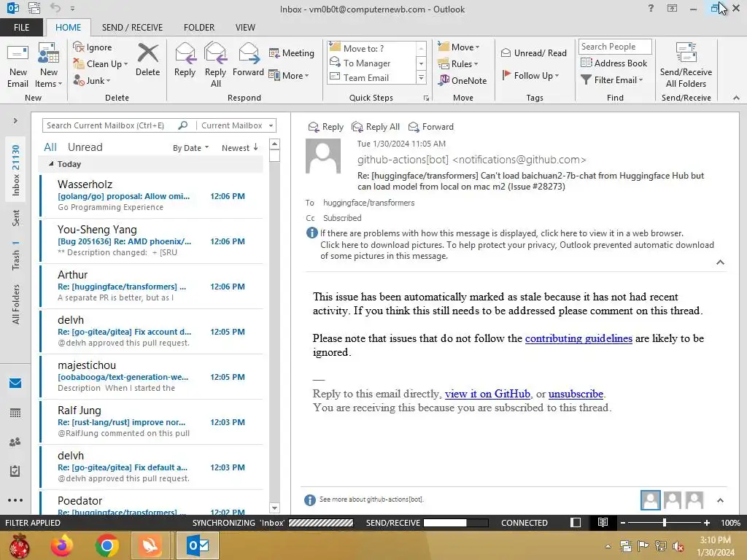Click the ribbon Forward button
This screenshot has width=747, height=560.
pyautogui.click(x=248, y=60)
